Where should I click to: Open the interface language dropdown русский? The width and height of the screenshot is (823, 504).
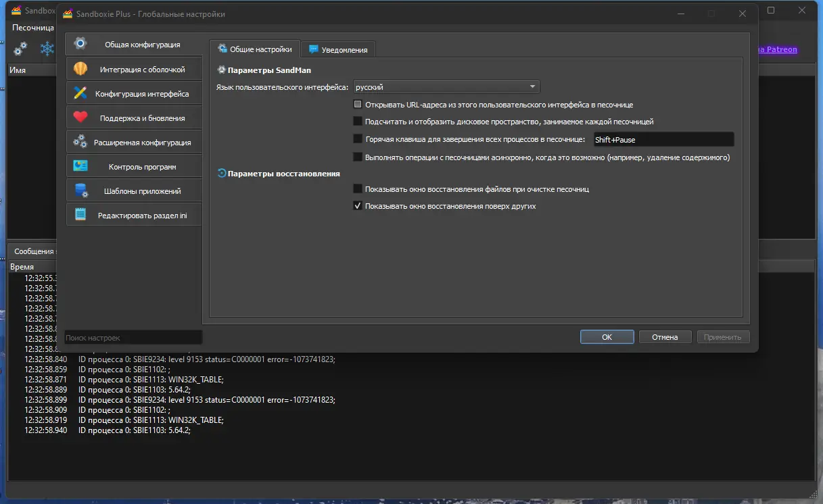[446, 87]
